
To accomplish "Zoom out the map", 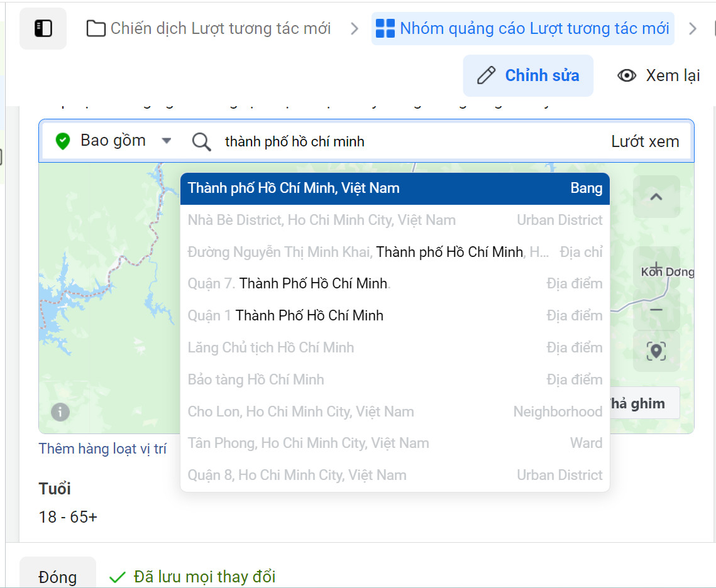I will tap(656, 310).
